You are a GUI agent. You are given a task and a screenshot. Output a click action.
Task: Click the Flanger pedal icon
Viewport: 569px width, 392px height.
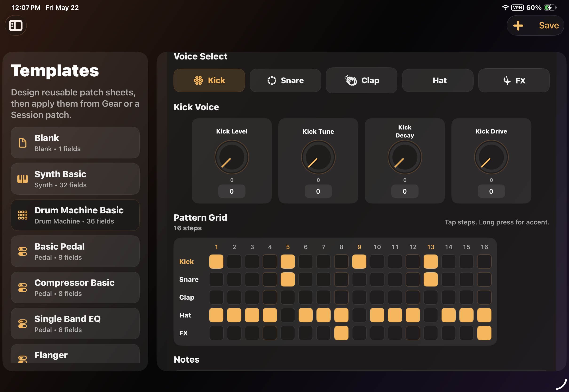[x=23, y=359]
